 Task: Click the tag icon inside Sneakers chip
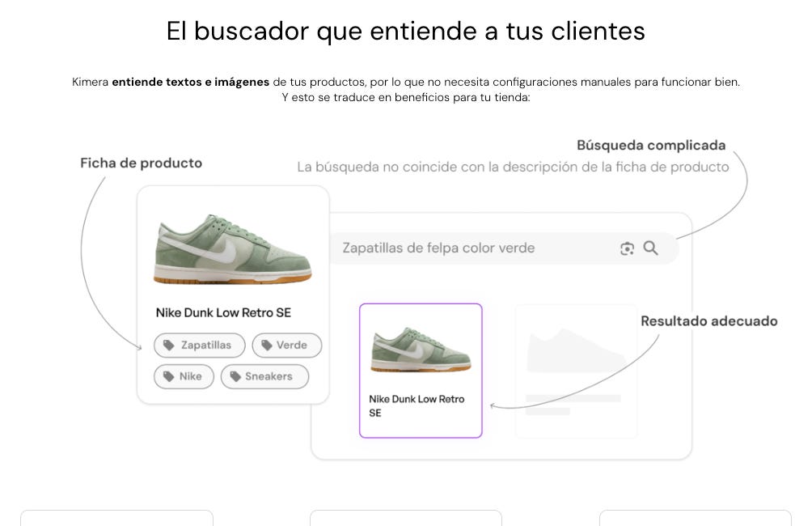235,377
